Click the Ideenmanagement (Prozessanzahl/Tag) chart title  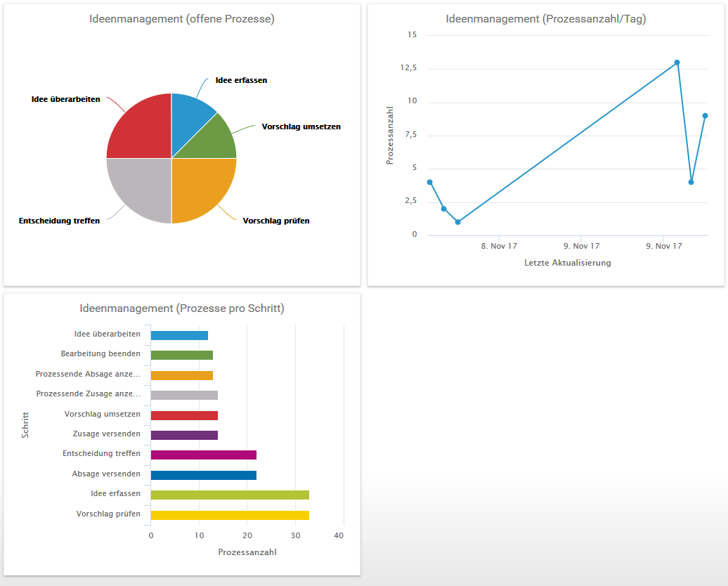tap(546, 19)
